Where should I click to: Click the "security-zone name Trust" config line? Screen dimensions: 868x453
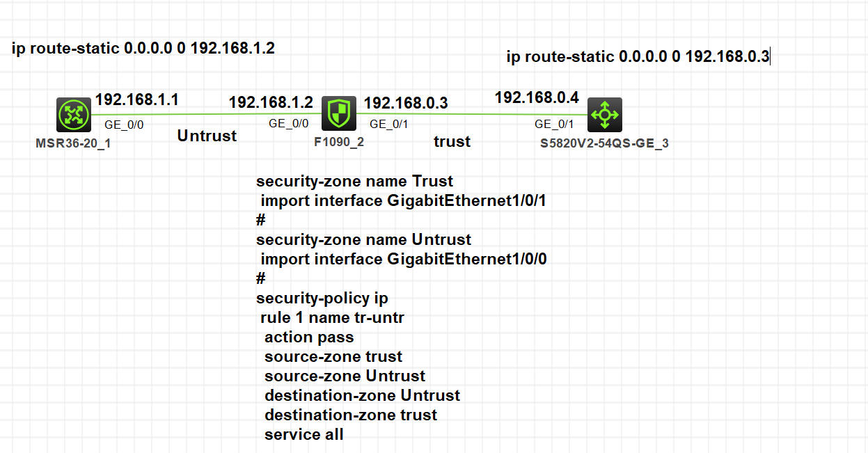point(355,182)
